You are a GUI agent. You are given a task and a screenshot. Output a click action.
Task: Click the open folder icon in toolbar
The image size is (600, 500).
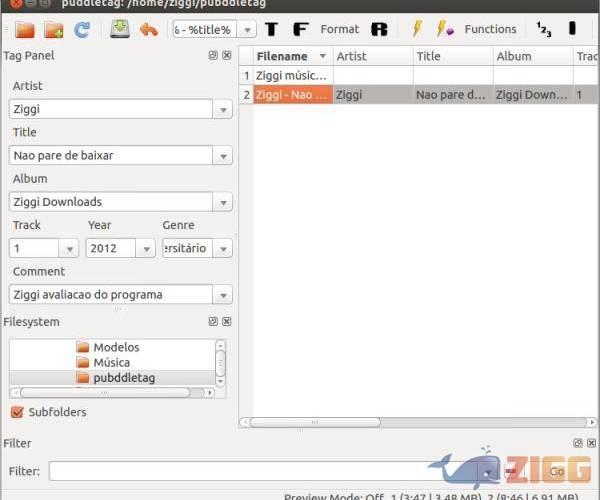click(x=24, y=29)
